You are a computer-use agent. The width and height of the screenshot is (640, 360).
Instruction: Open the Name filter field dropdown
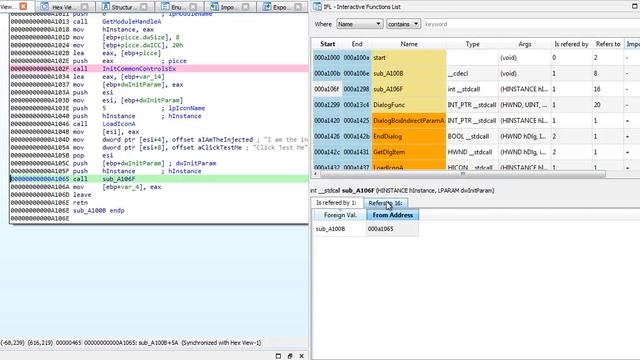360,24
